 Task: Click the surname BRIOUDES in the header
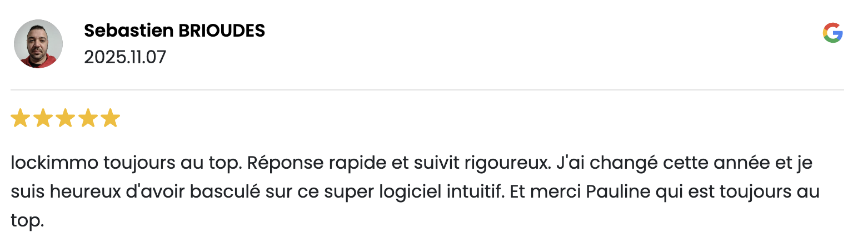pos(221,31)
